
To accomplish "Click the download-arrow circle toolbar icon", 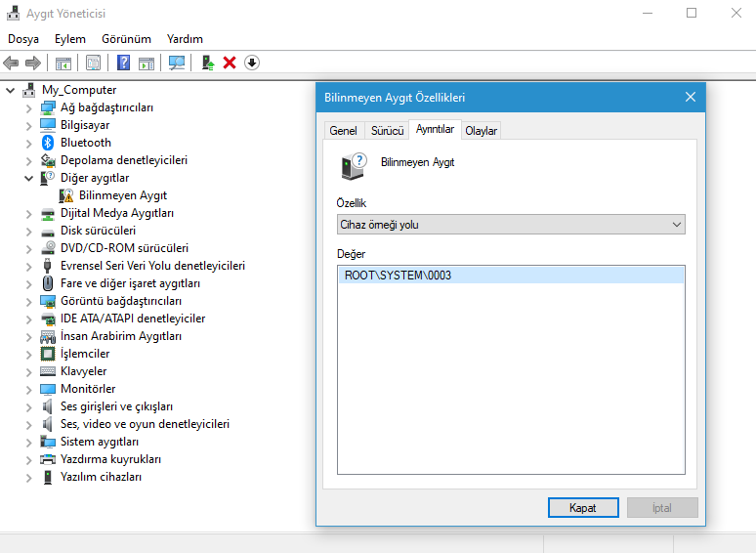I will (x=252, y=63).
